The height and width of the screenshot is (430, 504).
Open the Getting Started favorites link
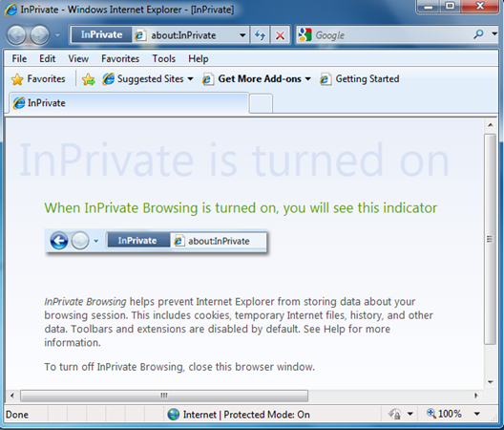tap(367, 79)
